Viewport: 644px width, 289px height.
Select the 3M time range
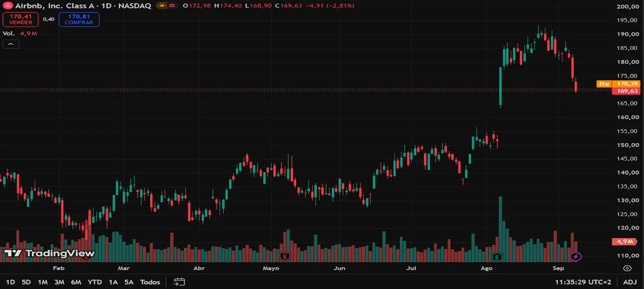tap(59, 282)
